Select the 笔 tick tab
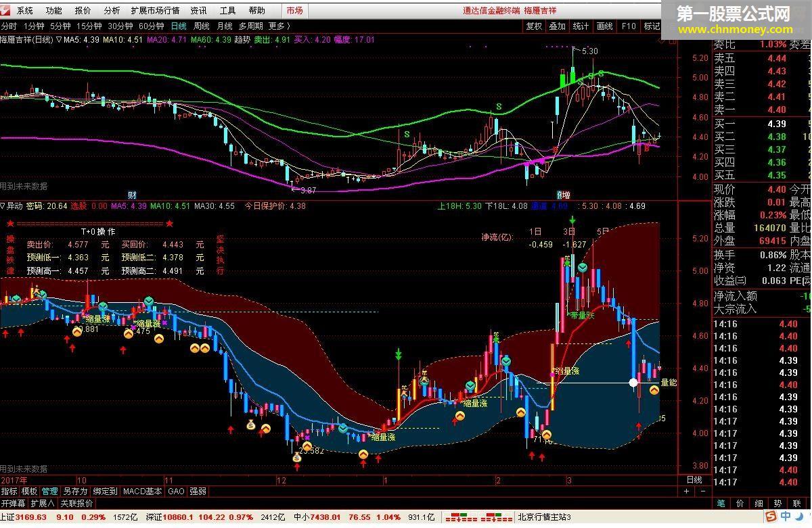 point(721,504)
